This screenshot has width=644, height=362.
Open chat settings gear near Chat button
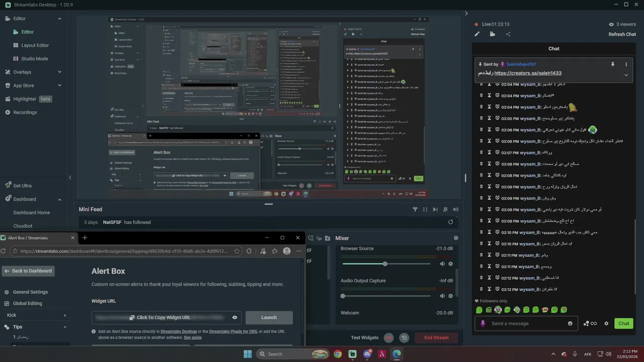[x=606, y=323]
